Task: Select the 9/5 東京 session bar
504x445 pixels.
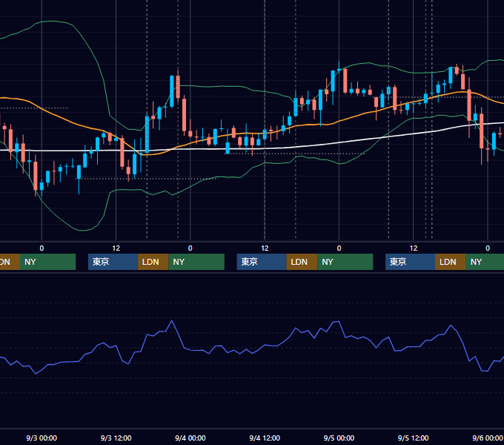Action: click(411, 262)
